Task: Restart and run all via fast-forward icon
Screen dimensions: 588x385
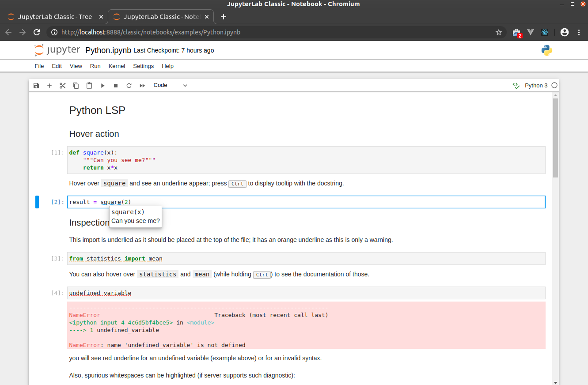Action: [142, 85]
